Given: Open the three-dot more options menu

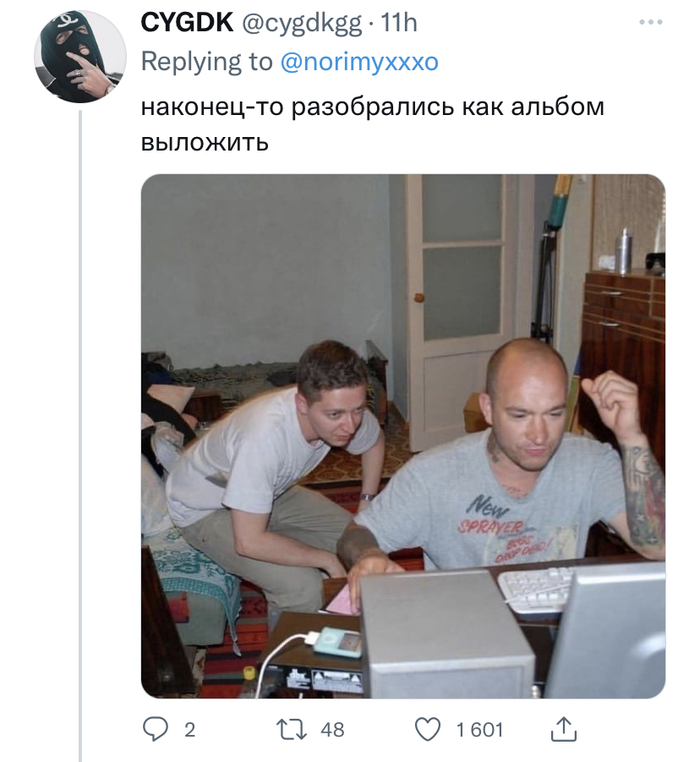Looking at the screenshot, I should [x=650, y=24].
